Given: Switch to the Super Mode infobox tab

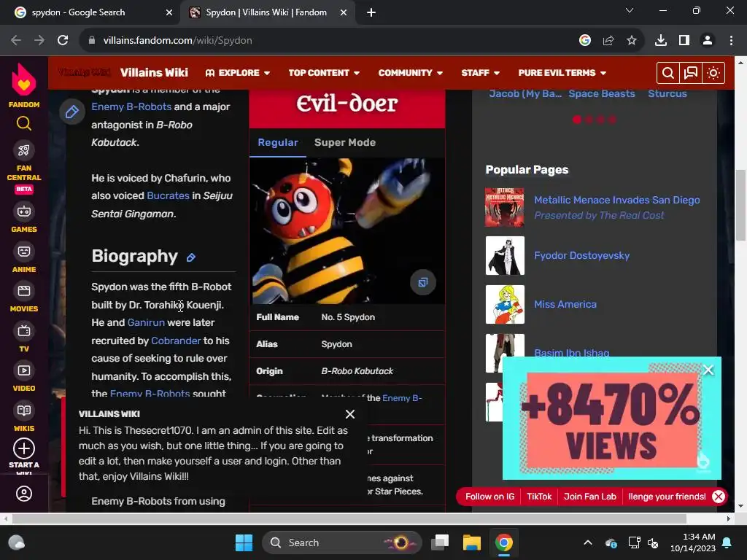Looking at the screenshot, I should click(345, 142).
